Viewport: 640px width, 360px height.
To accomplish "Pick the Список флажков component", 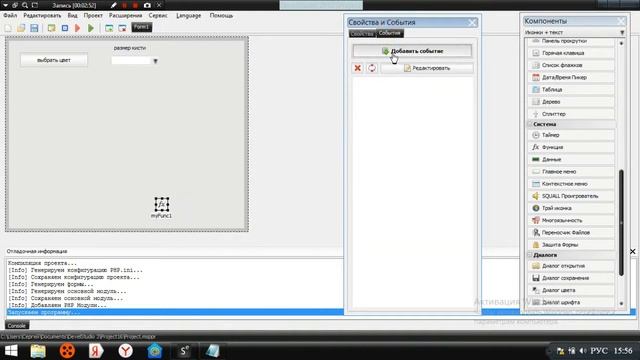I will click(x=571, y=65).
